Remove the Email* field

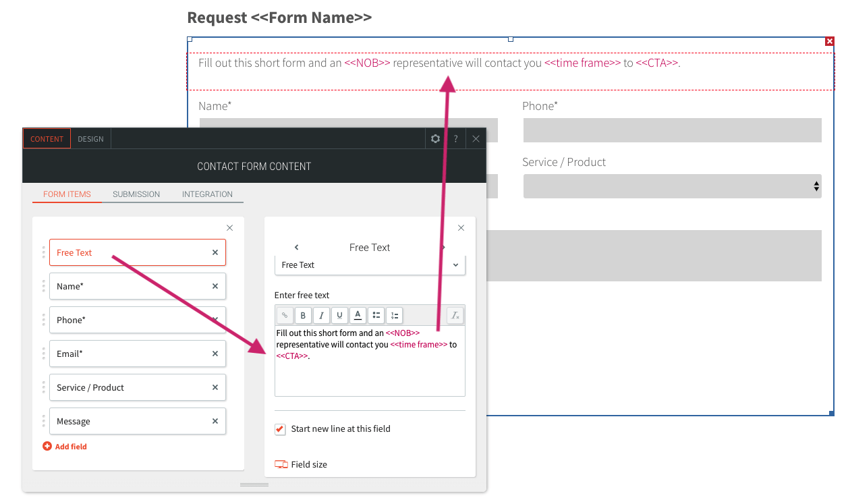(215, 354)
